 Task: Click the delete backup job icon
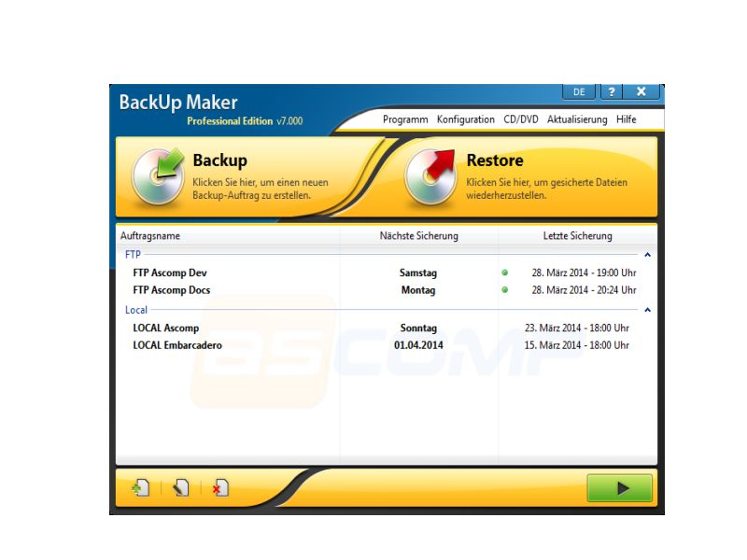click(x=220, y=487)
